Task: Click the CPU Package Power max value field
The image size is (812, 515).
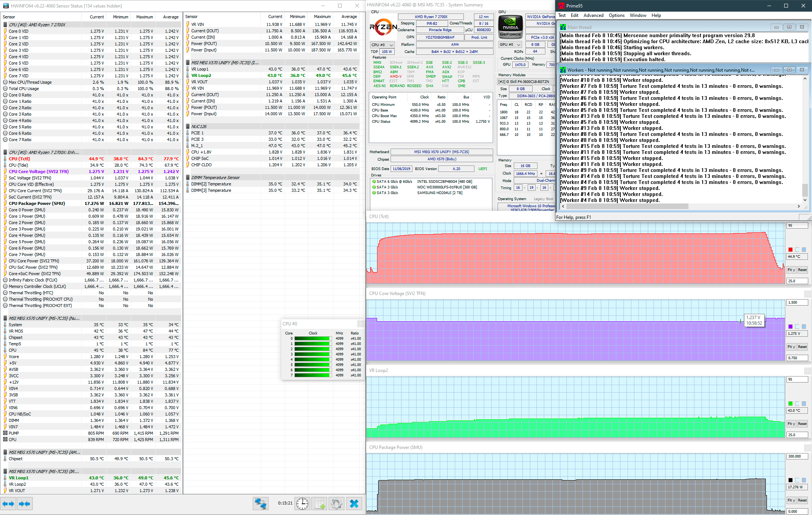Action: [x=797, y=456]
